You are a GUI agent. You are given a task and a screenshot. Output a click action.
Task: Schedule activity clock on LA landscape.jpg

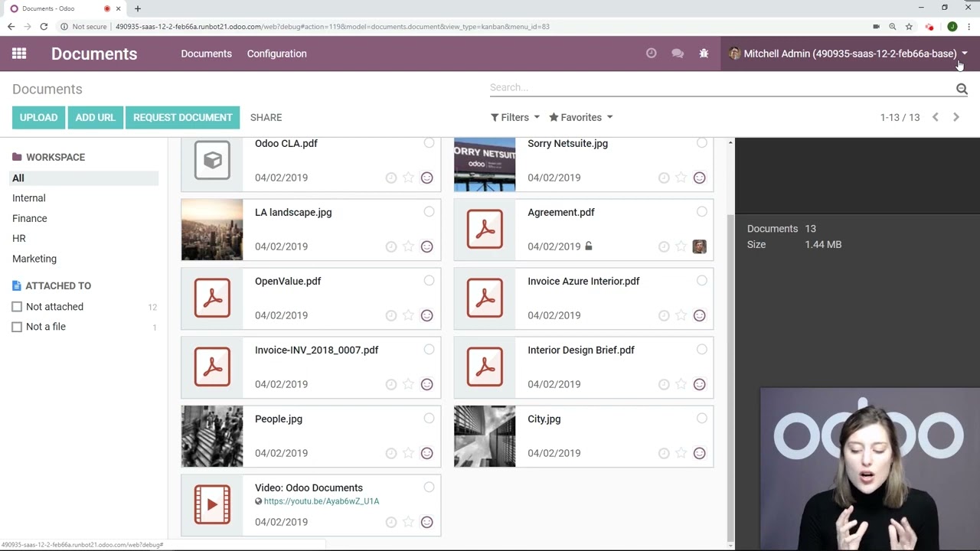tap(391, 246)
